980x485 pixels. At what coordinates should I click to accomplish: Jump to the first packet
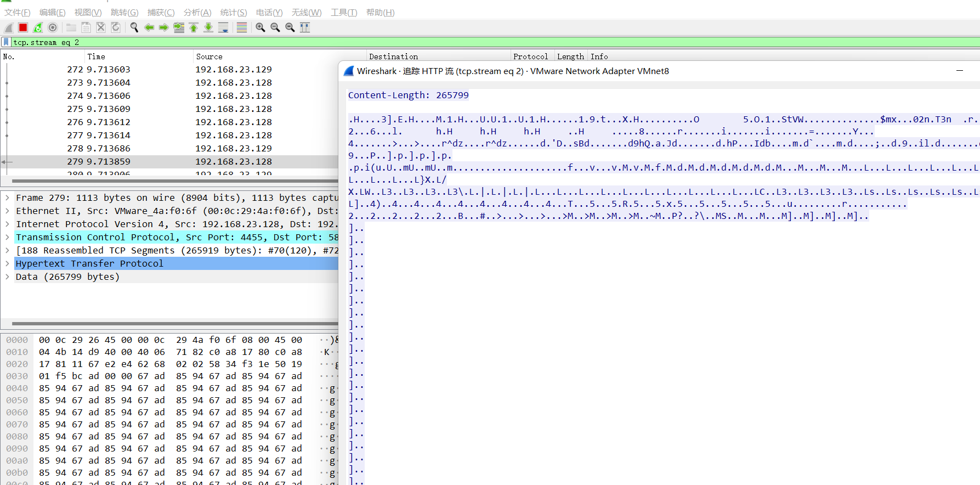click(194, 27)
